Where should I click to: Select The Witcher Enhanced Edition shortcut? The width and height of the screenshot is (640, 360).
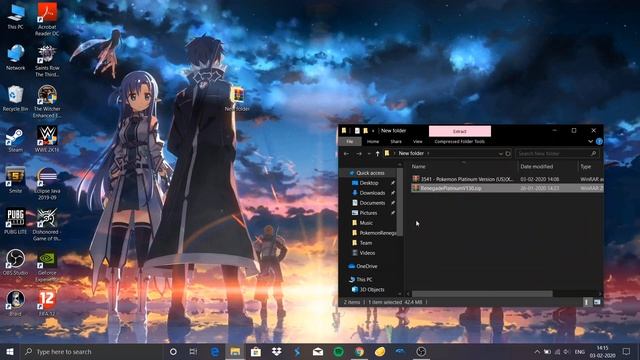(x=47, y=101)
